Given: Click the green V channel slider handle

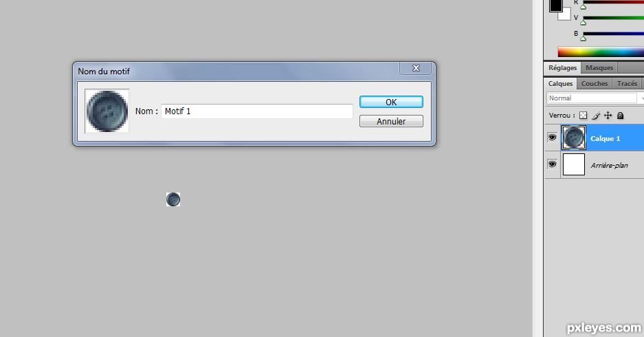Looking at the screenshot, I should [x=584, y=23].
